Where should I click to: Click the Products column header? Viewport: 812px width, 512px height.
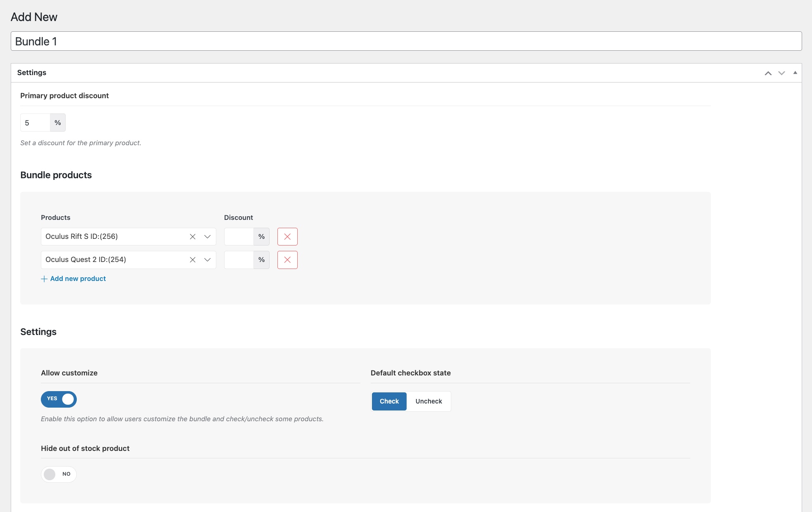coord(56,217)
